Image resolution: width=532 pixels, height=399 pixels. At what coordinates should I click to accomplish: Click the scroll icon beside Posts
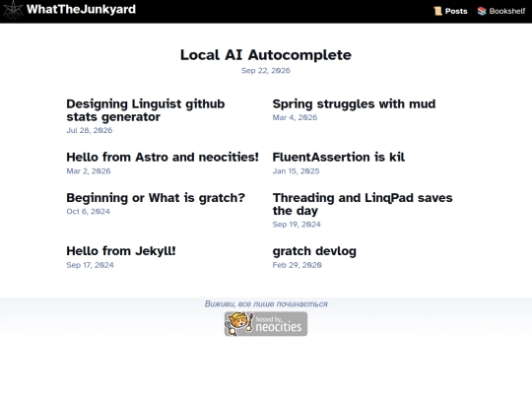[437, 11]
